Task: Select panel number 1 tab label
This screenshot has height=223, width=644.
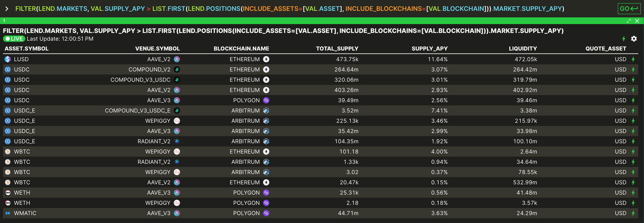Action: 4,21
